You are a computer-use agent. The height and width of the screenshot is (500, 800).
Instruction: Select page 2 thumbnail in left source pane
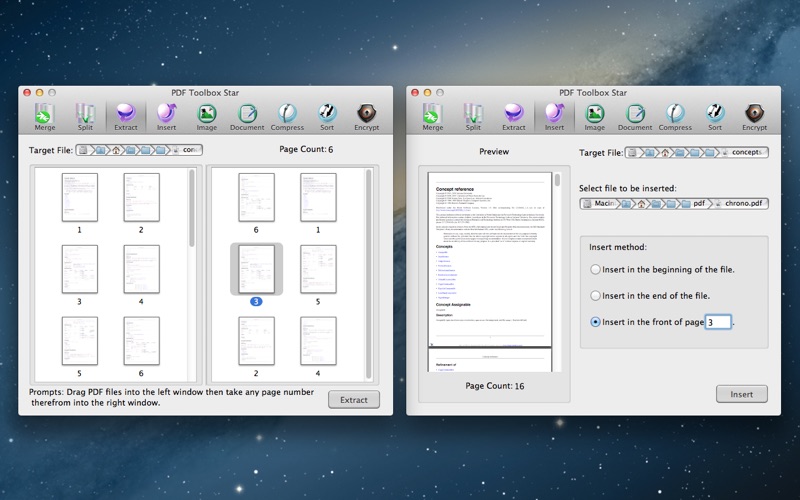141,197
